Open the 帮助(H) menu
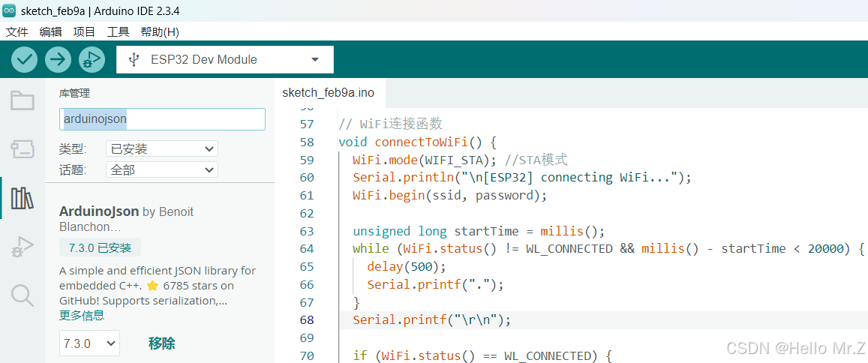This screenshot has height=363, width=868. click(x=160, y=32)
